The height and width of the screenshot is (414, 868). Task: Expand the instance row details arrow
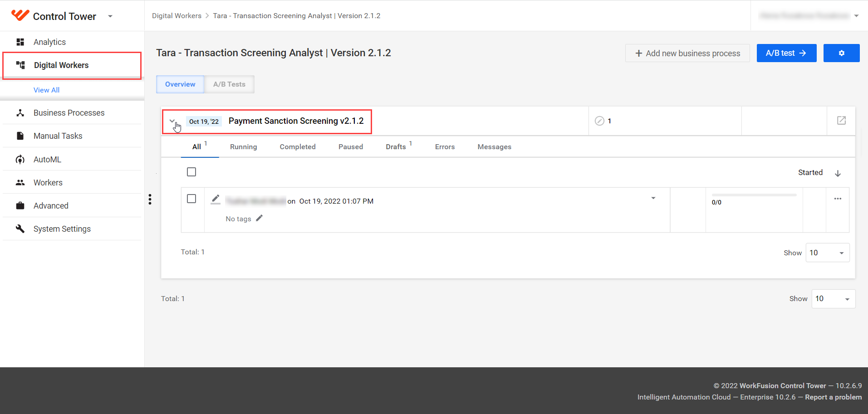(653, 198)
